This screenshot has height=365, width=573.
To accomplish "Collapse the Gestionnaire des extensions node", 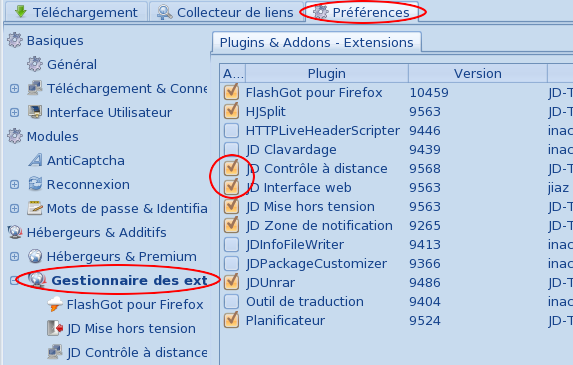I will [14, 281].
